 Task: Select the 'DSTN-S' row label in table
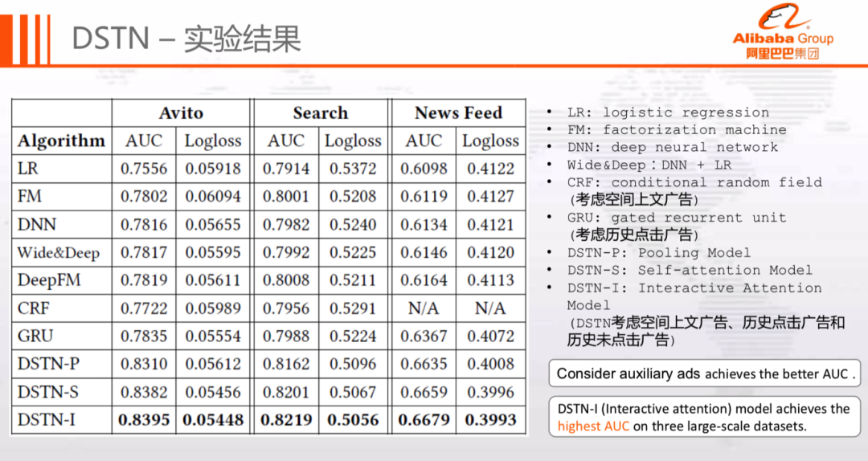47,392
